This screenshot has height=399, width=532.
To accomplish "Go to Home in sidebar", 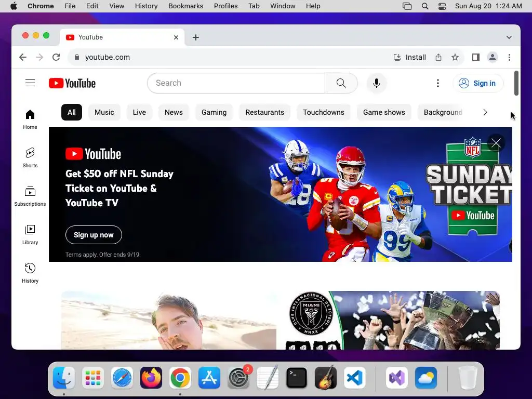I will coord(30,119).
